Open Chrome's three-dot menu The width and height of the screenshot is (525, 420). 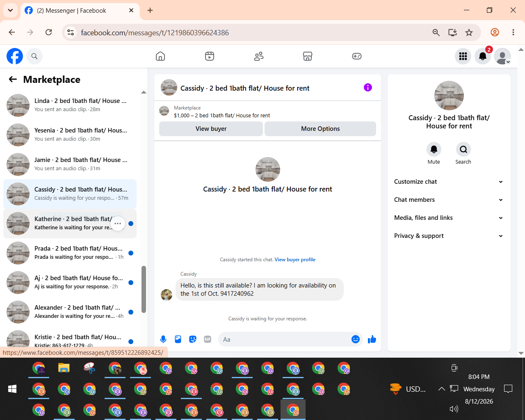[513, 32]
